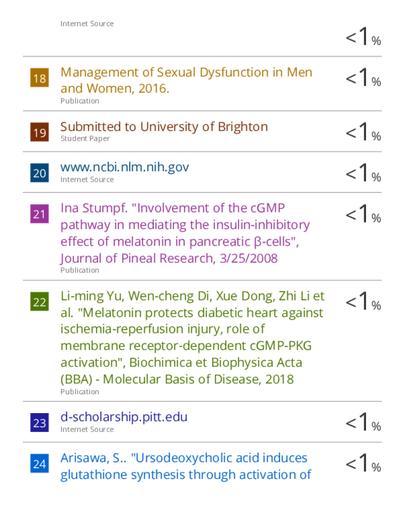
Task: Click the brown number 19 source badge
Action: [x=39, y=132]
